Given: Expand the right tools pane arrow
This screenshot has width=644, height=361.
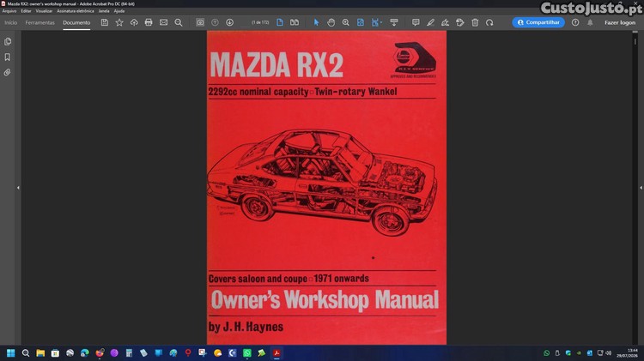Looking at the screenshot, I should [x=641, y=188].
